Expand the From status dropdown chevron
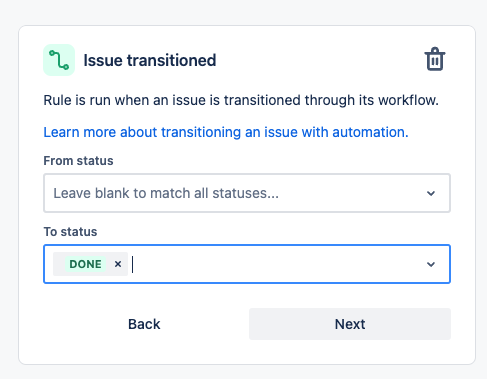Screen dimensions: 487x379 coord(431,193)
